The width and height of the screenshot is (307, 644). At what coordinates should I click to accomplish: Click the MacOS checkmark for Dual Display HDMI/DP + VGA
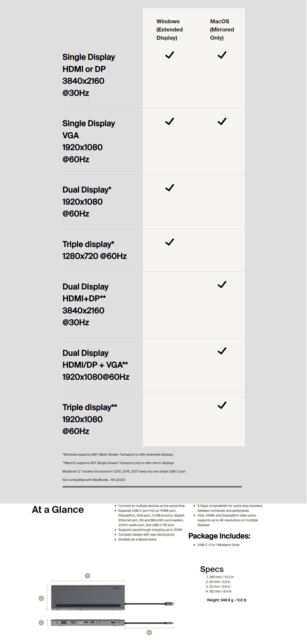tap(222, 351)
